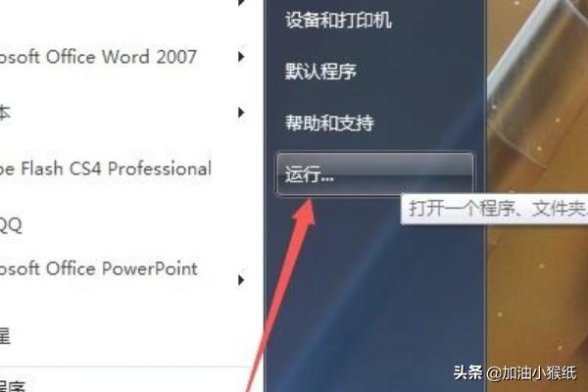Open the program entry ending in 本

click(5, 113)
